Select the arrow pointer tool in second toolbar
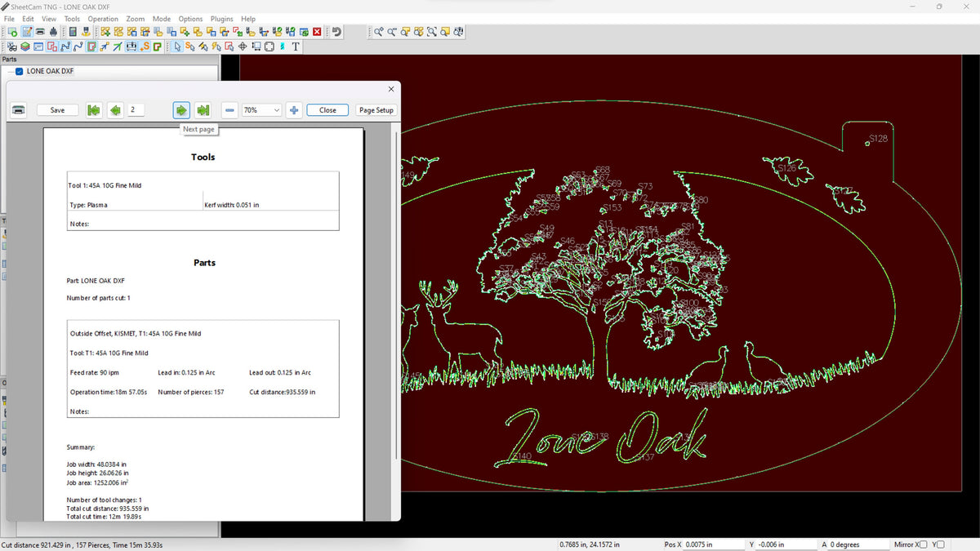 [x=177, y=47]
